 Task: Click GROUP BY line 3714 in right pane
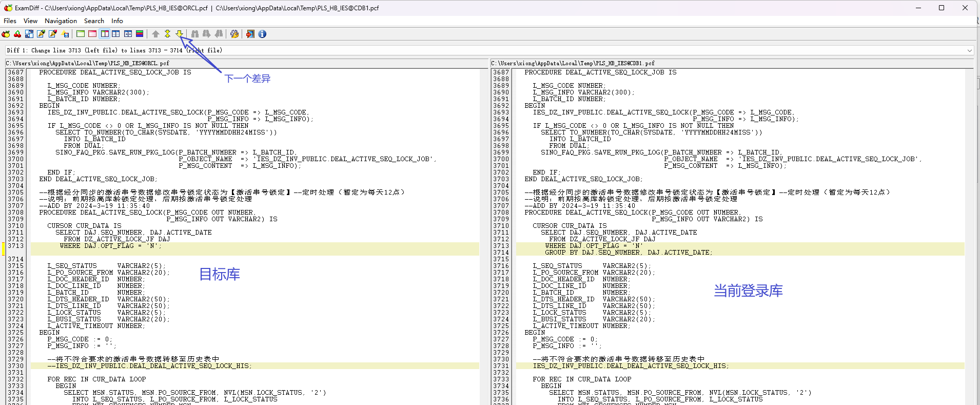[740, 253]
